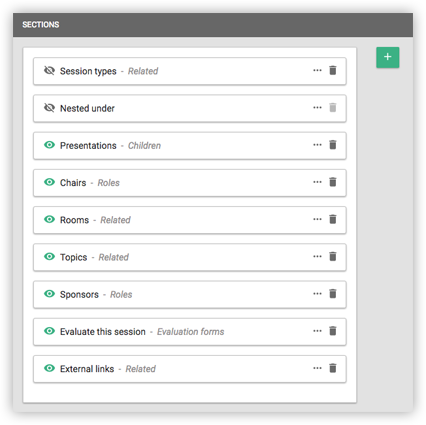The image size is (426, 425).
Task: Click the Evaluate this session row title
Action: [x=103, y=332]
